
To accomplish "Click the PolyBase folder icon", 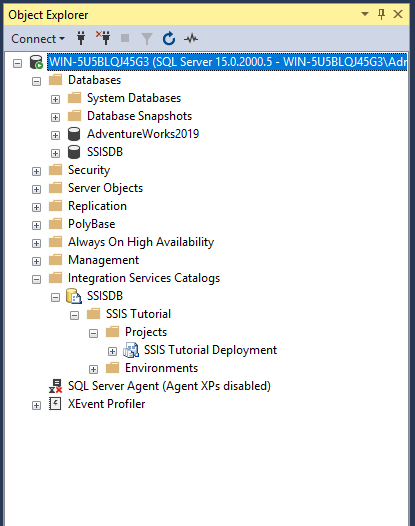I will coord(56,224).
